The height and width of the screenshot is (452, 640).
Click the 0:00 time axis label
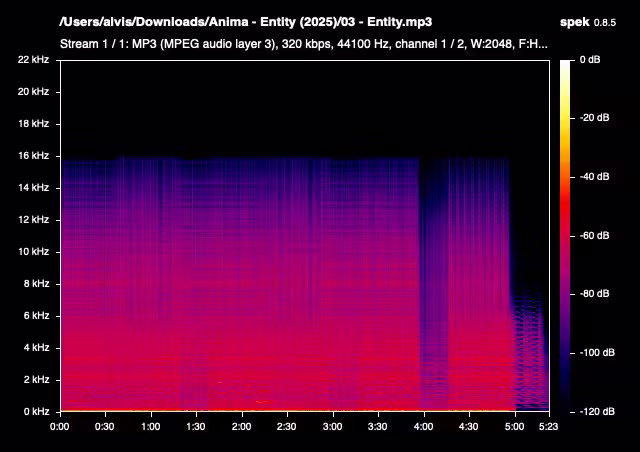tap(60, 427)
